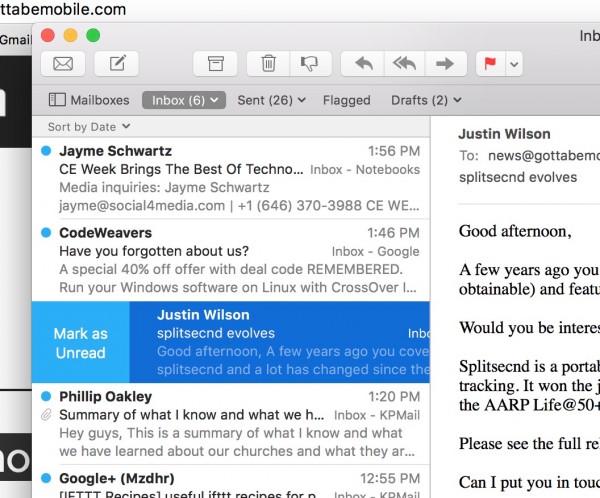Click unread dot beside Jayme Schwartz

coord(46,151)
